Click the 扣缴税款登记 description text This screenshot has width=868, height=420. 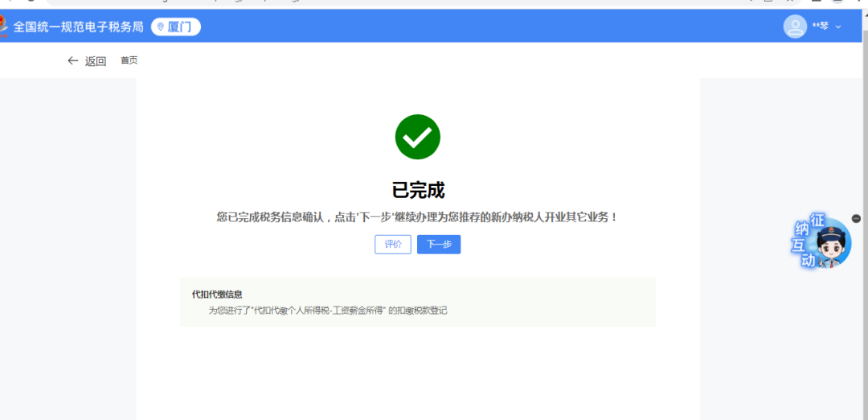click(x=328, y=311)
